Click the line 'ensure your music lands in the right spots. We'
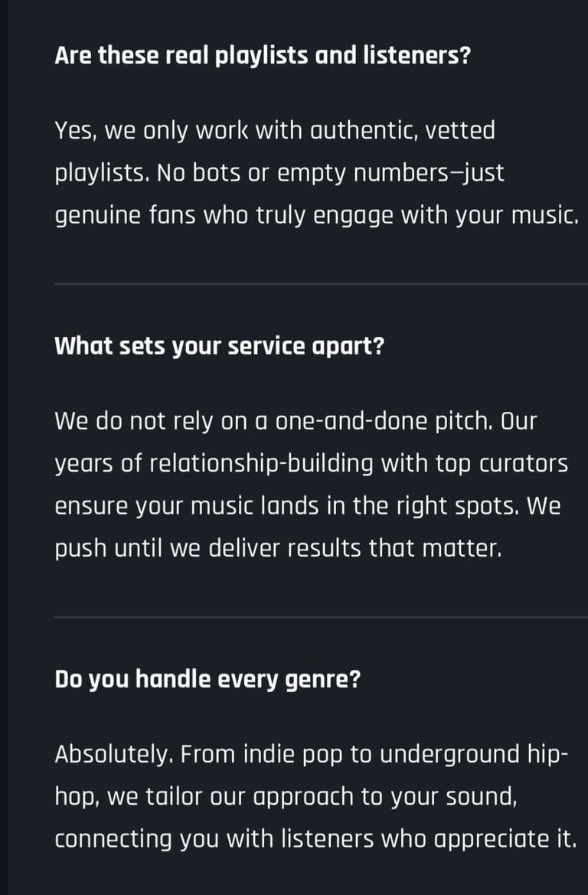588x895 pixels. pos(308,506)
